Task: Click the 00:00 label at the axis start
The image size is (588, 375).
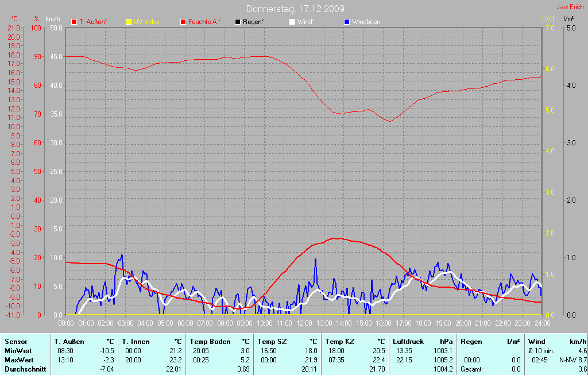Action: pos(66,323)
